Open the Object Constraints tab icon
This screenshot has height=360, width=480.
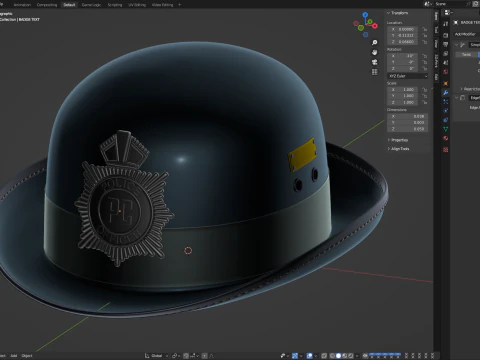[446, 120]
